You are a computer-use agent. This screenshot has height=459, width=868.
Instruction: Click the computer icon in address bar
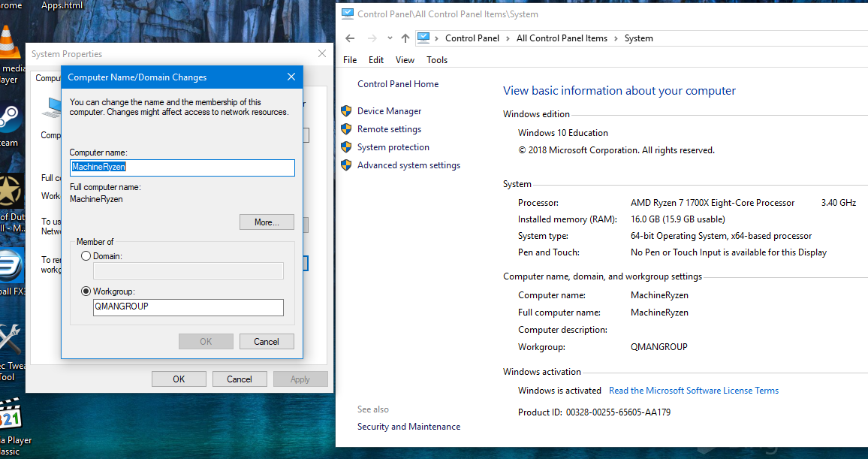pos(423,38)
